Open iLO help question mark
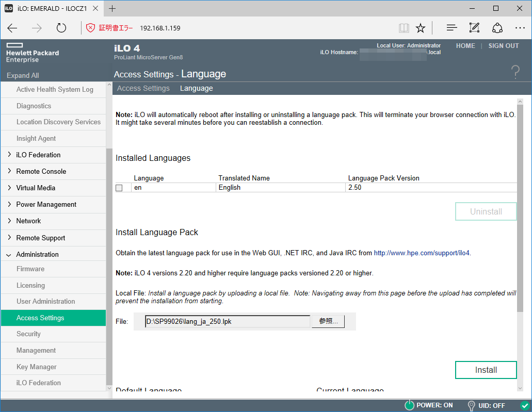This screenshot has height=412, width=532. click(x=515, y=72)
